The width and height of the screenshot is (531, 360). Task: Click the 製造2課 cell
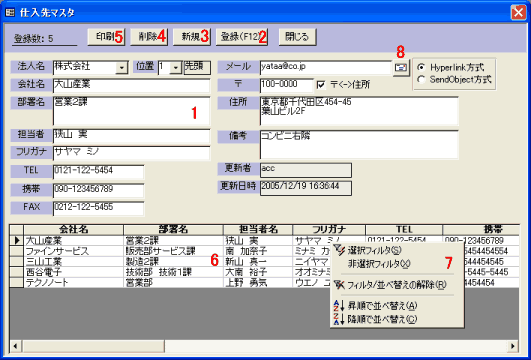[x=173, y=262]
